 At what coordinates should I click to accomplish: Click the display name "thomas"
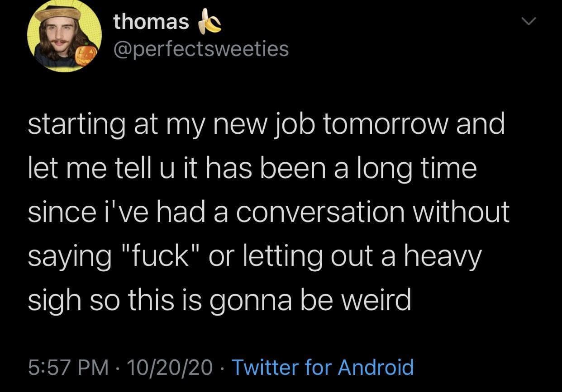point(151,22)
